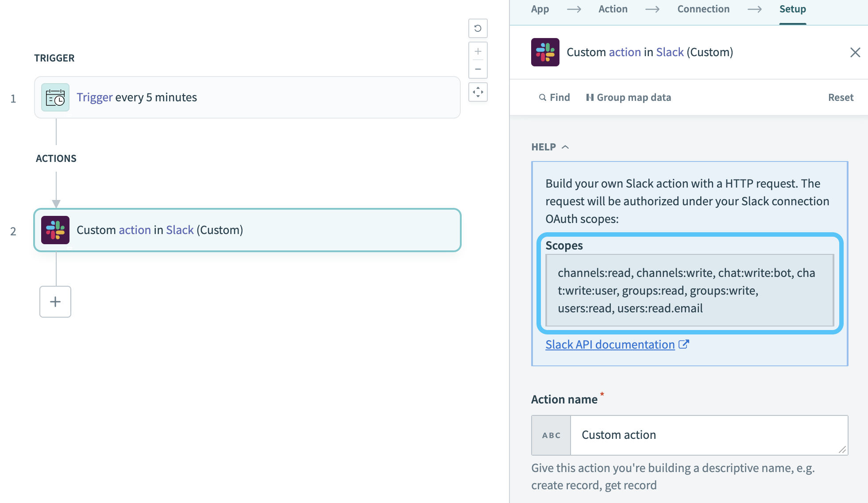The image size is (868, 503).
Task: Select the Trigger every 5 minutes step
Action: point(247,97)
